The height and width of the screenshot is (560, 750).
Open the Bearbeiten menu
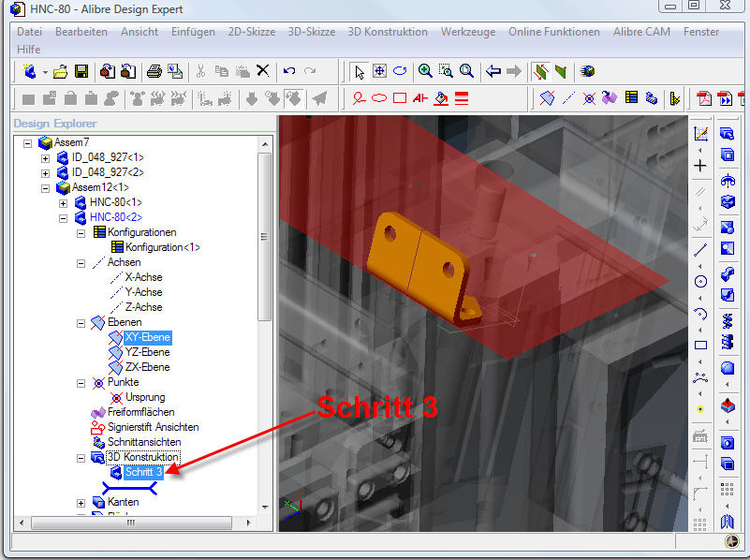(81, 32)
